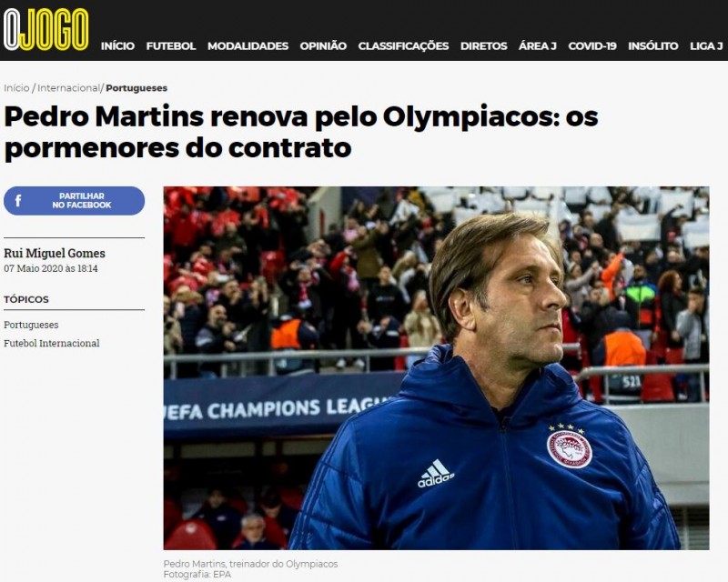Open the Início menu item
This screenshot has height=582, width=728.
117,46
